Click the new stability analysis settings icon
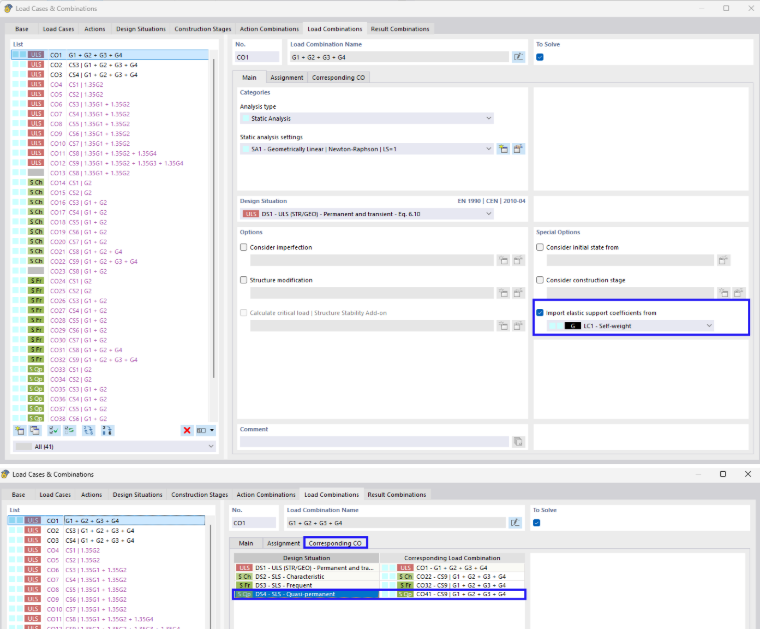Image resolution: width=760 pixels, height=629 pixels. tap(504, 326)
